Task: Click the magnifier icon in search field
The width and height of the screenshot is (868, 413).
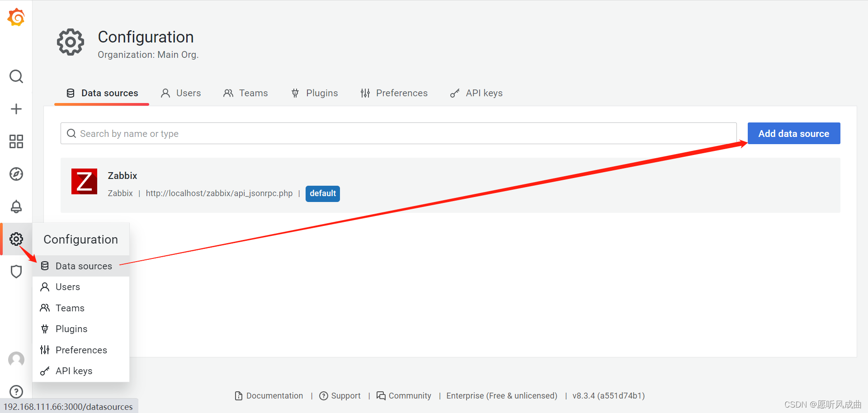Action: pos(71,133)
